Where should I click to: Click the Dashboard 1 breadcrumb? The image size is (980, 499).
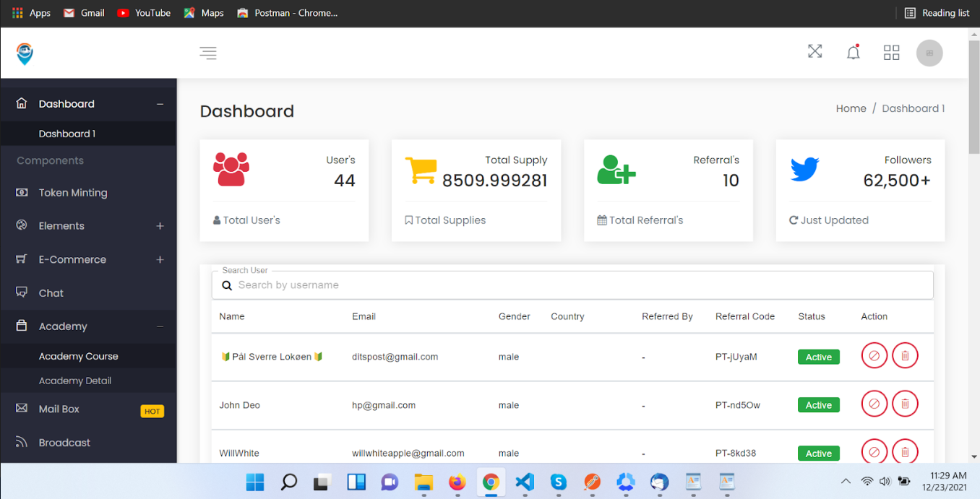[914, 108]
